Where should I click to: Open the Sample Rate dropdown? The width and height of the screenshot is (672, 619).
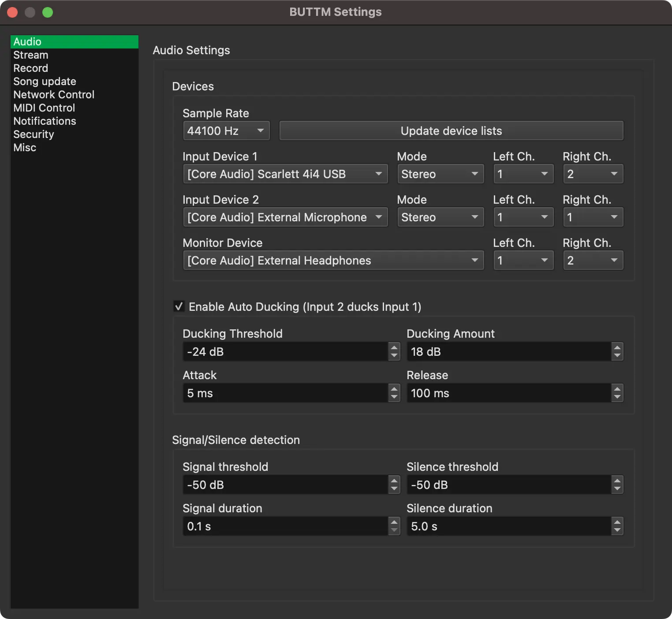[x=226, y=131]
